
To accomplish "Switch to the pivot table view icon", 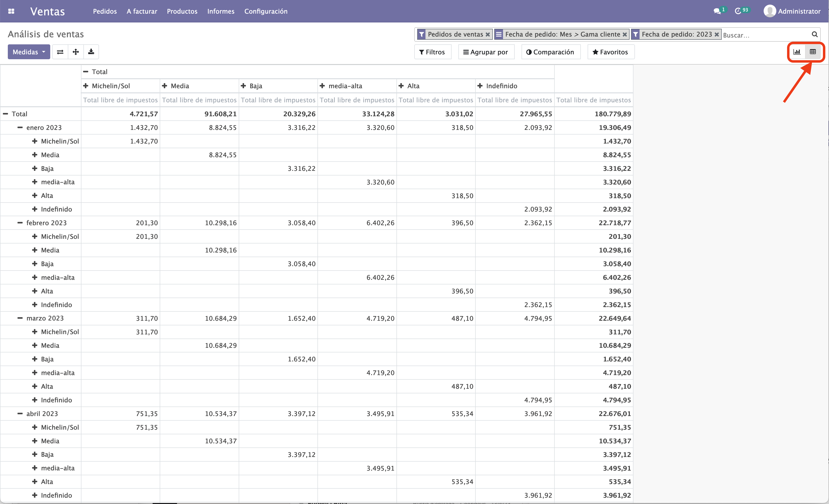I will (813, 52).
